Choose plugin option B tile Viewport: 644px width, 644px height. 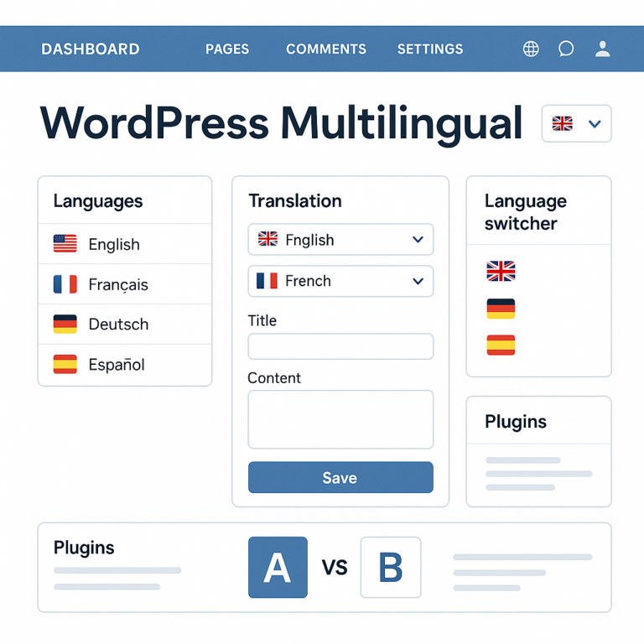click(x=391, y=567)
